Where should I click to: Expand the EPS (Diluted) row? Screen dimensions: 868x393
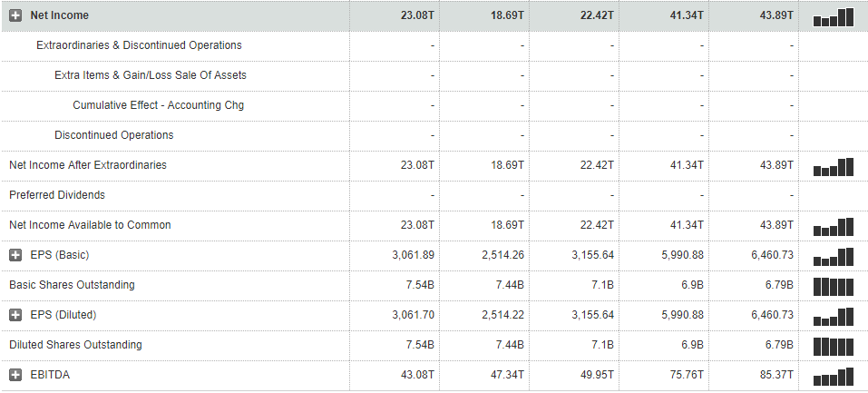pos(15,315)
